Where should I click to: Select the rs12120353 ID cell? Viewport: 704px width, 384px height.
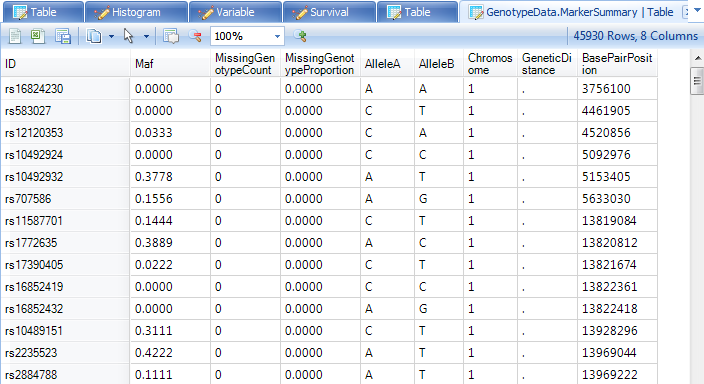pyautogui.click(x=66, y=132)
